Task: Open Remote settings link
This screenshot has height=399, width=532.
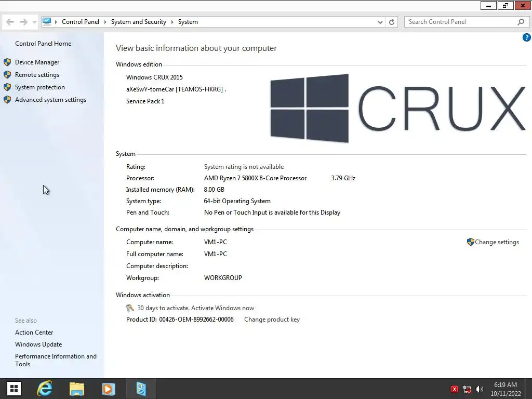Action: 37,75
